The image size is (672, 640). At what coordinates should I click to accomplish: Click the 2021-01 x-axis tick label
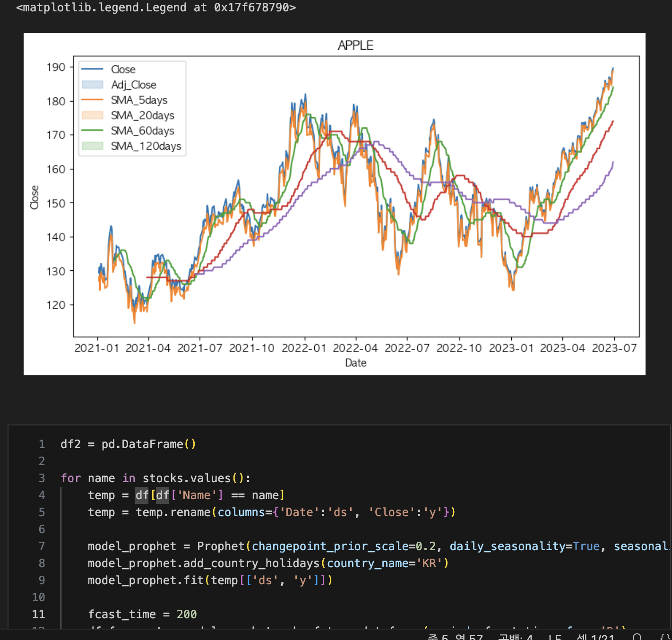97,348
